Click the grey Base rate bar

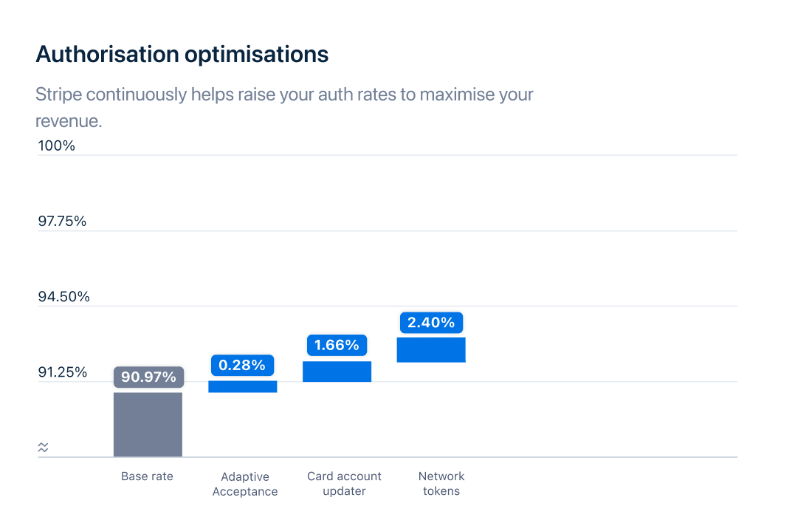(x=148, y=424)
